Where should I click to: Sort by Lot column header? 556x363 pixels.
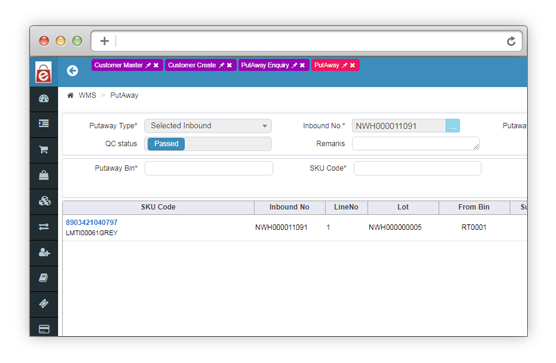point(403,207)
